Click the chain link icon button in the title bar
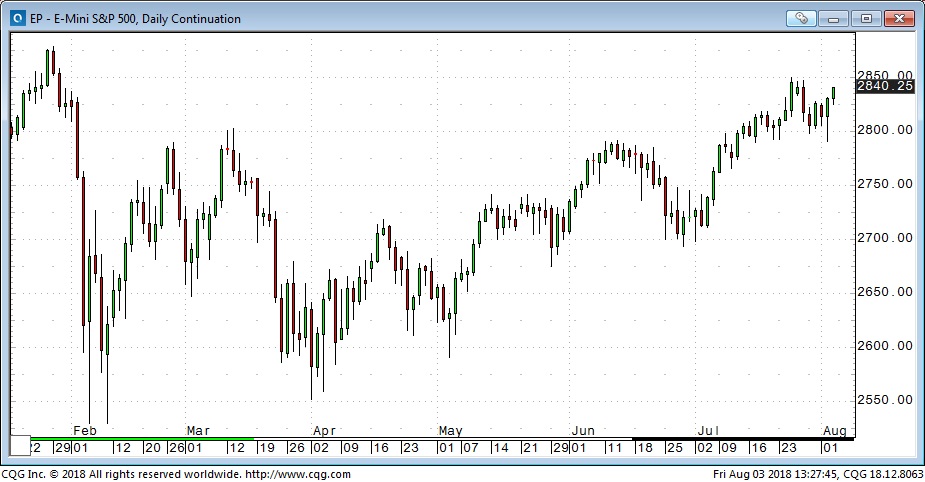 [x=801, y=18]
